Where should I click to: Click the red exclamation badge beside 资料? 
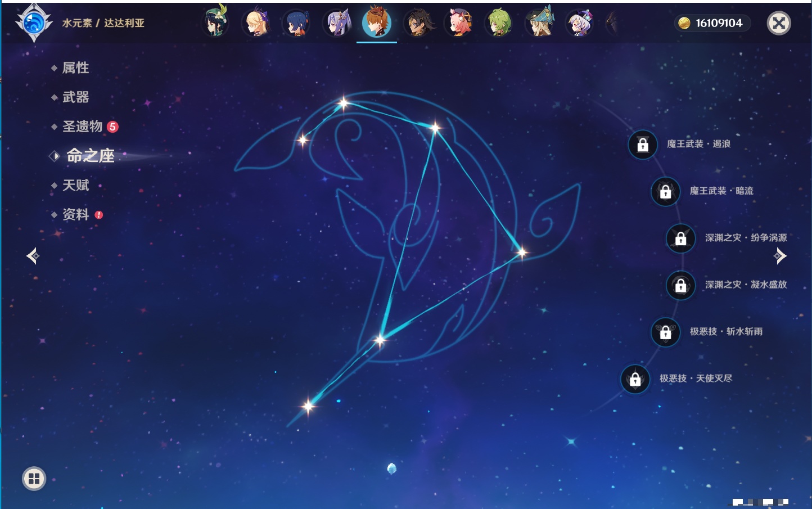tap(99, 215)
